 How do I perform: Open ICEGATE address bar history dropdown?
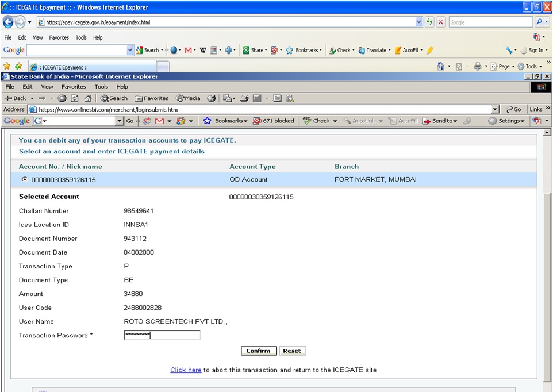click(x=418, y=22)
